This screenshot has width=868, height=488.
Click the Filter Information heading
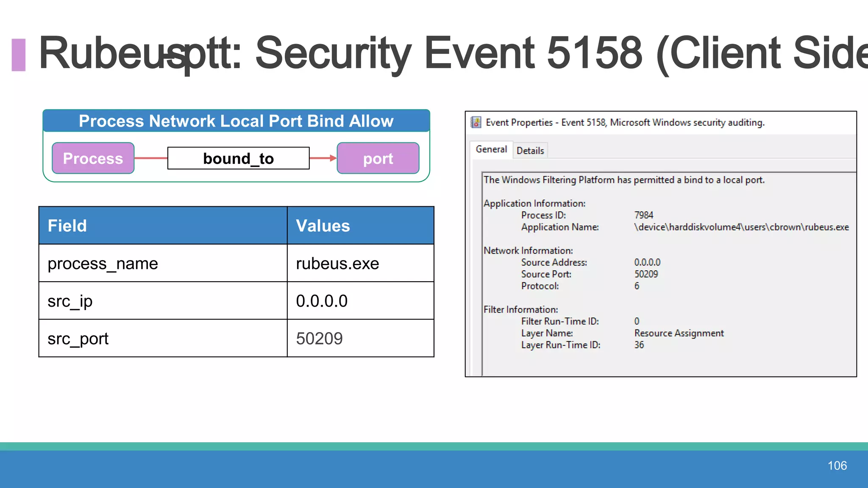(521, 310)
